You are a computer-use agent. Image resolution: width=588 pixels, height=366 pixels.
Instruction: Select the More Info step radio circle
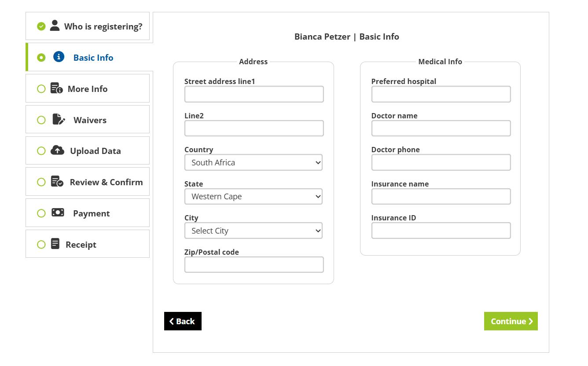pyautogui.click(x=41, y=89)
